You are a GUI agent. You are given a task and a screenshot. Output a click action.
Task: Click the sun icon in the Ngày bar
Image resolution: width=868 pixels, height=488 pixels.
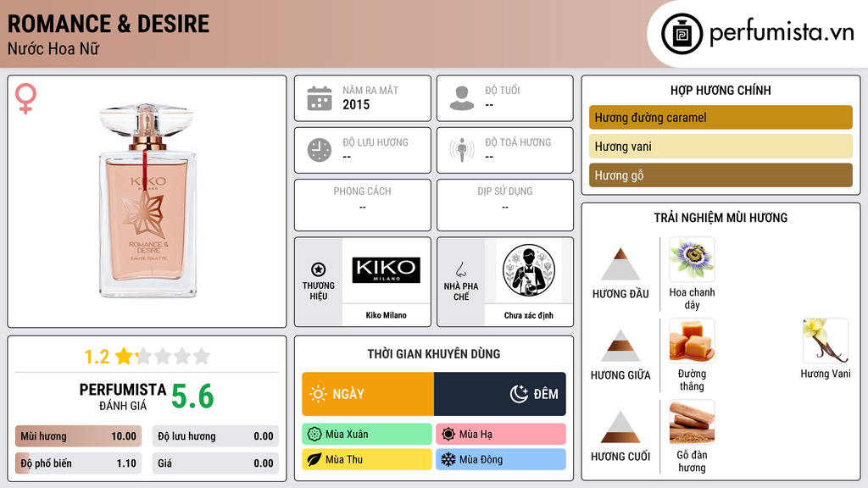click(x=318, y=394)
